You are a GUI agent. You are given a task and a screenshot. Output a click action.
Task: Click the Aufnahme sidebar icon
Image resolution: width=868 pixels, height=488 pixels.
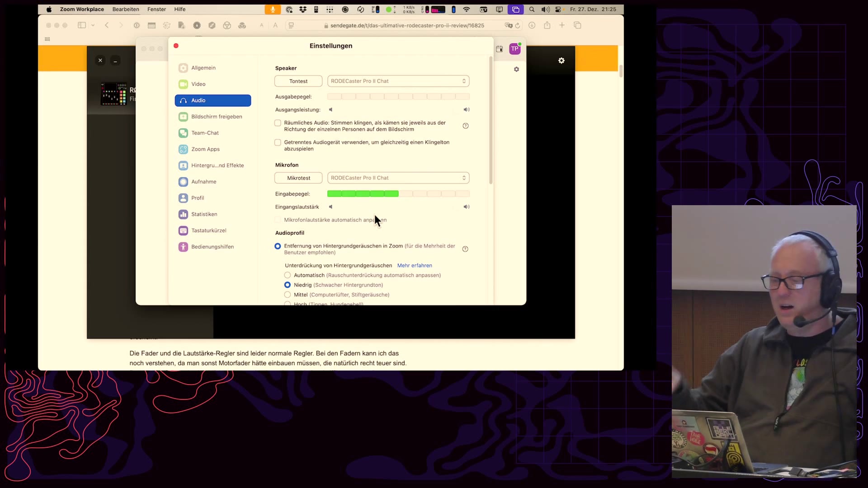(183, 182)
